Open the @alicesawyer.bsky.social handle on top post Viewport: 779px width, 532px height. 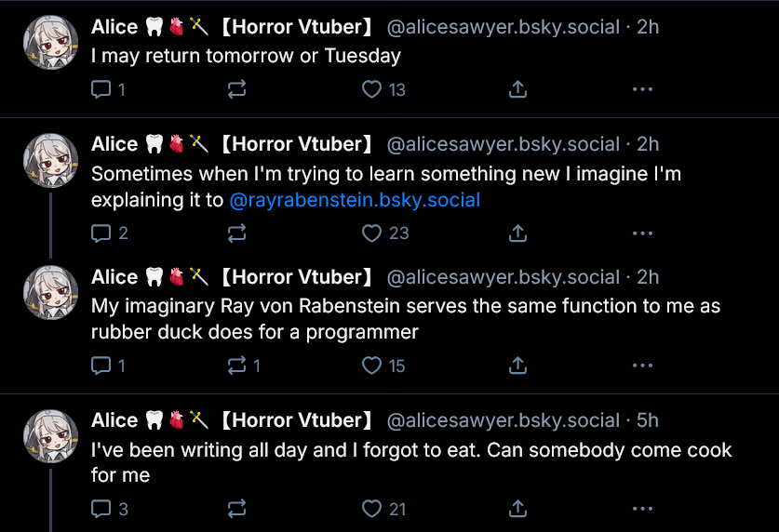[x=503, y=27]
